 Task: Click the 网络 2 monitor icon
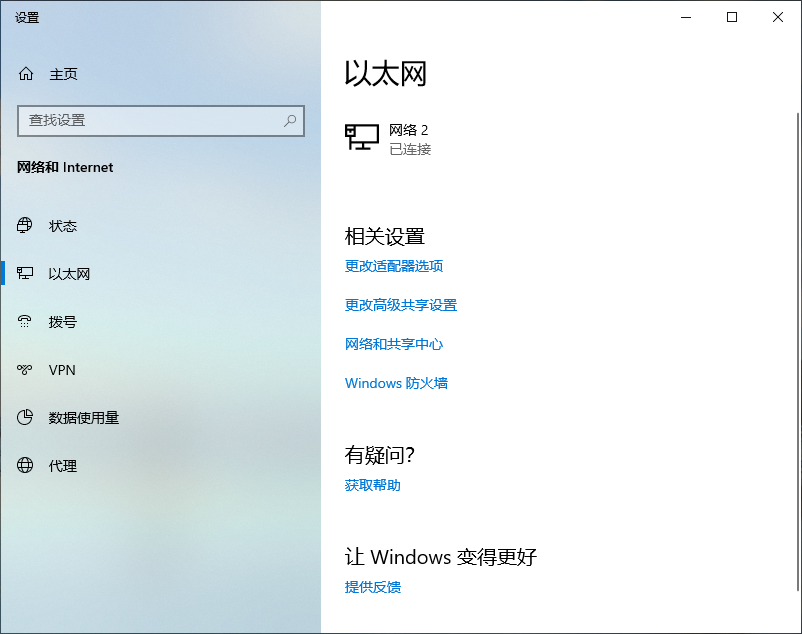point(361,138)
